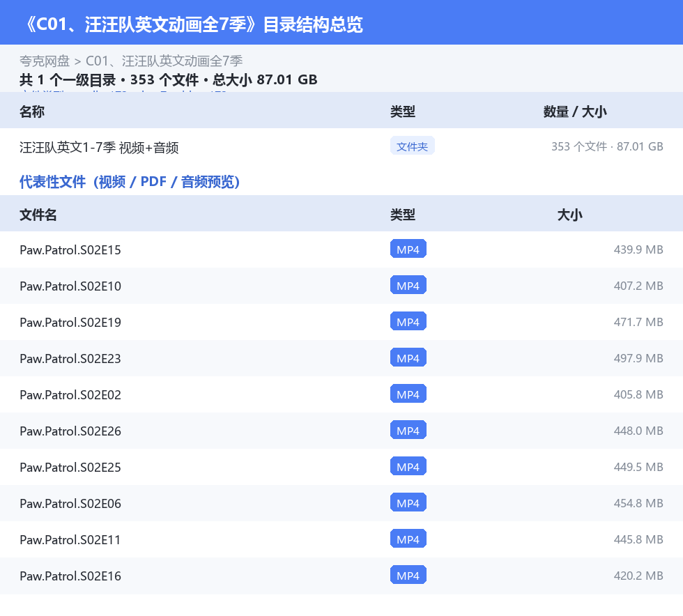
Task: Click size 449.5 MB
Action: pos(638,467)
